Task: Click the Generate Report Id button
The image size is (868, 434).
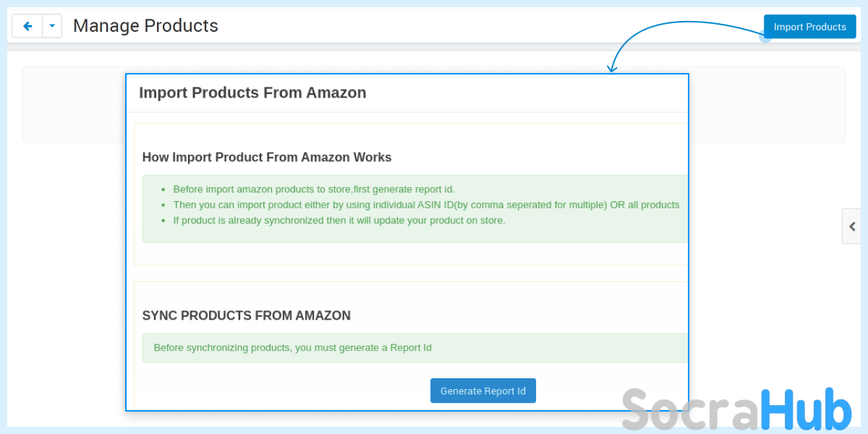Action: pos(483,391)
